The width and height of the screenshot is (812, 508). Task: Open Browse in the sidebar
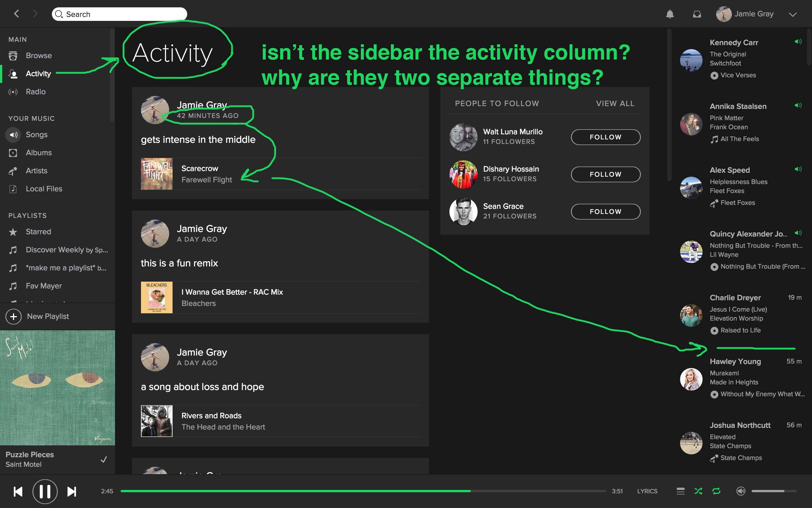(39, 55)
